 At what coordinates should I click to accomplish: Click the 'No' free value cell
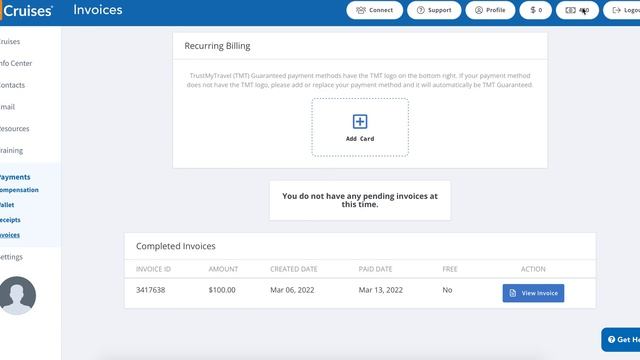[x=447, y=290]
